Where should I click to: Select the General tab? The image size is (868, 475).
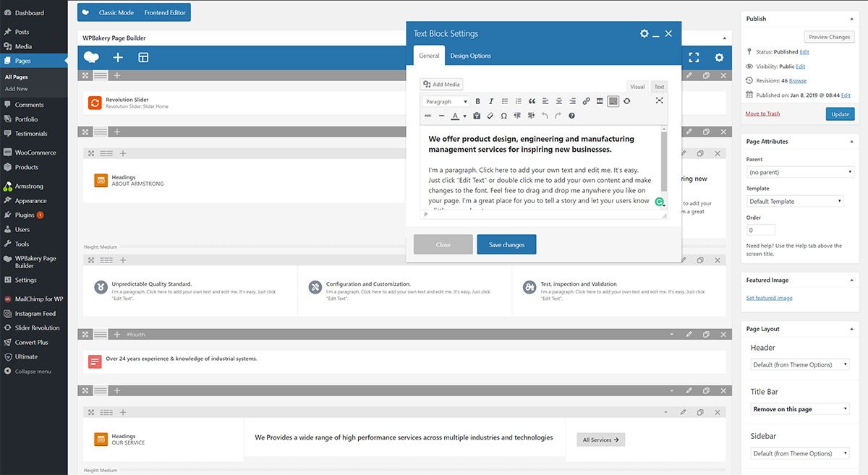[x=429, y=56]
